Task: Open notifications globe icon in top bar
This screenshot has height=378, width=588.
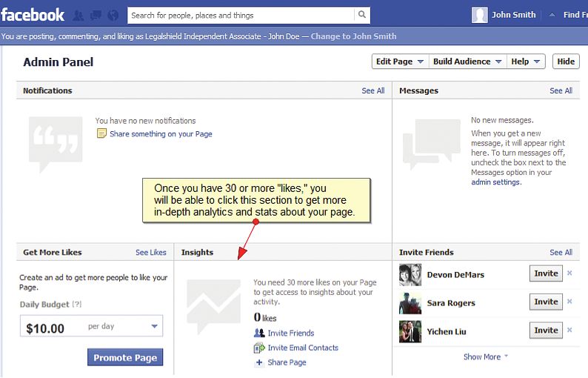Action: 113,16
